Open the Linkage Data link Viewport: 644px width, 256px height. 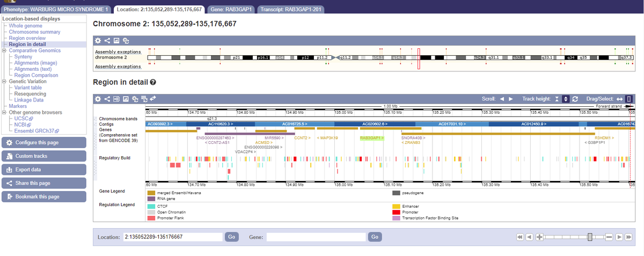click(x=29, y=100)
